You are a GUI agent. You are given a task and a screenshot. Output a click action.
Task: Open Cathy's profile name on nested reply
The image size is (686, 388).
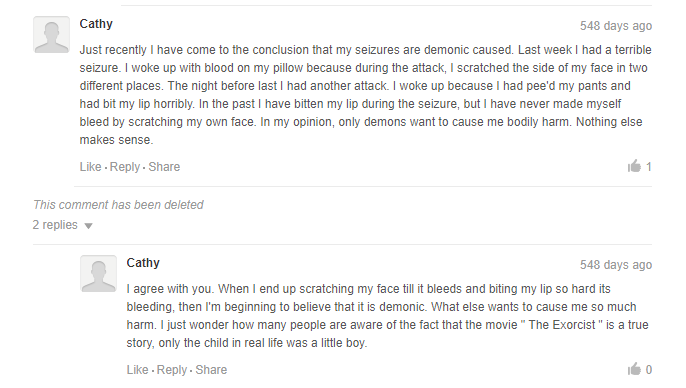coord(143,263)
